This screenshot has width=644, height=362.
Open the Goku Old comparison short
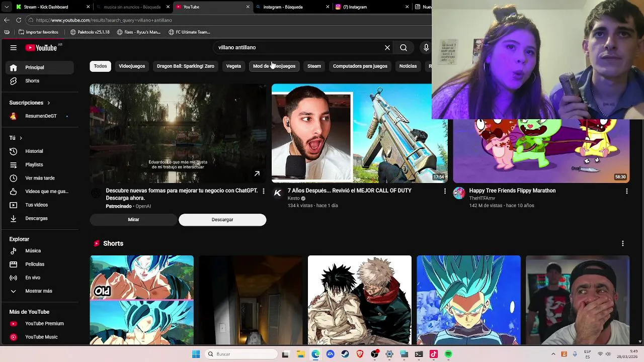click(142, 300)
